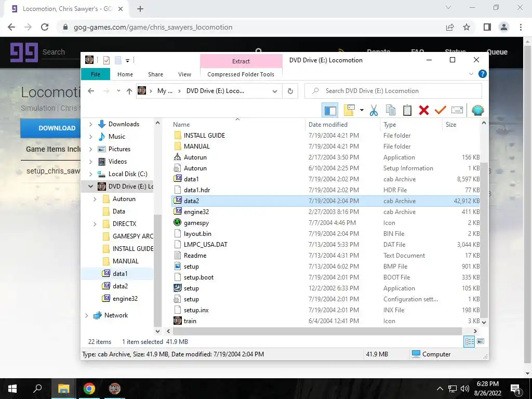Viewport: 532px width, 399px height.
Task: Click the scissors Cut icon in toolbar
Action: click(x=374, y=110)
